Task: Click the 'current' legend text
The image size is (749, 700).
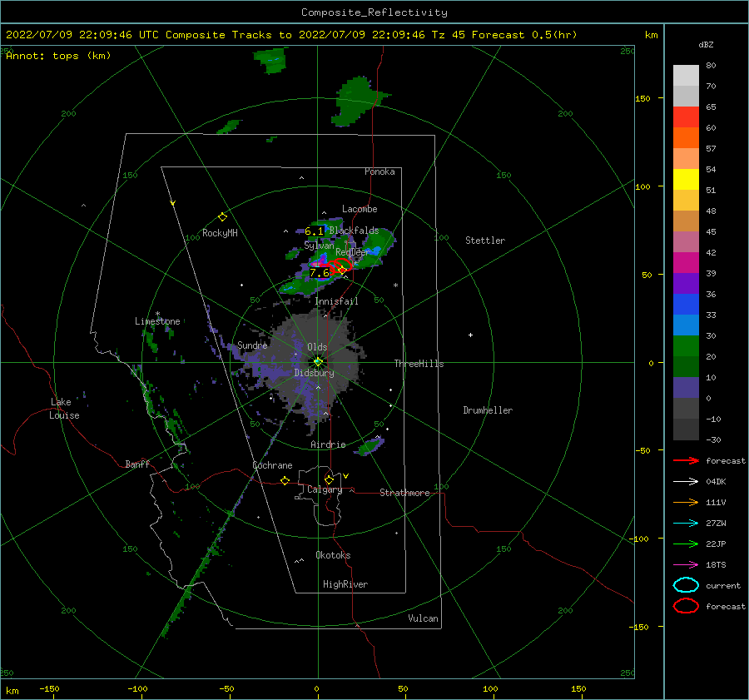Action: (x=722, y=586)
